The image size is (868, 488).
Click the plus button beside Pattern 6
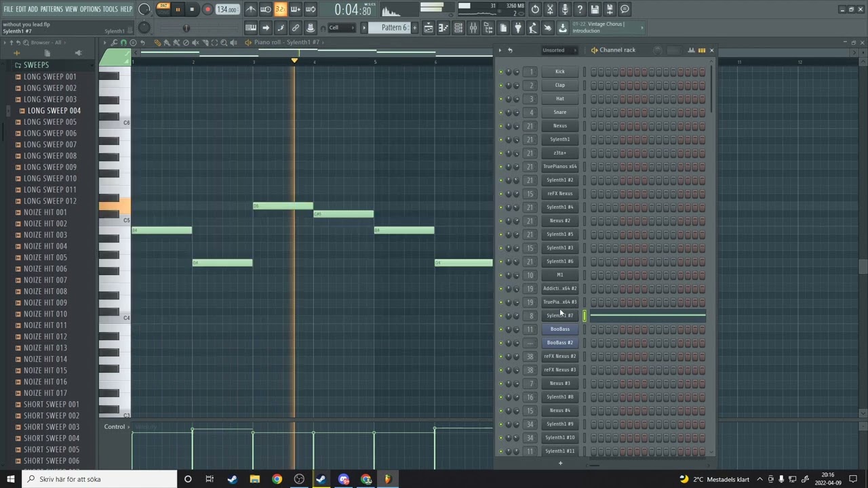click(414, 28)
